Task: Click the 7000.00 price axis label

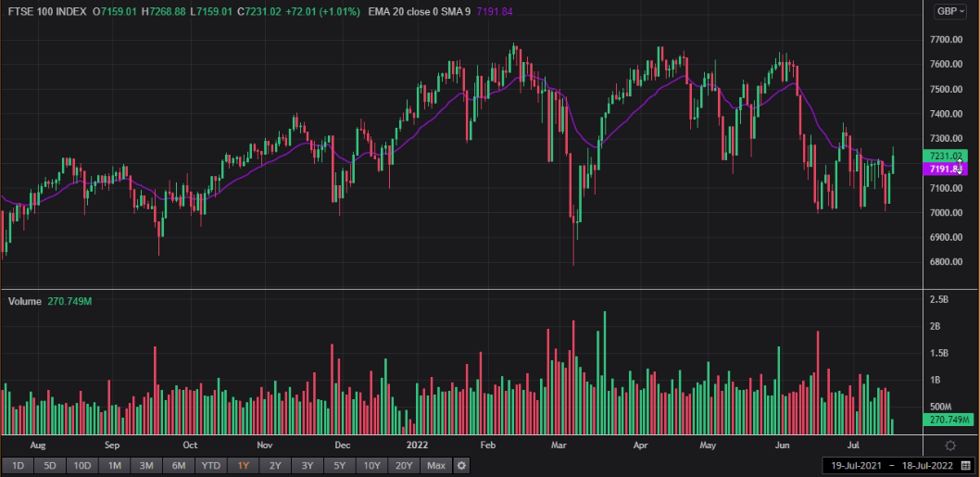Action: pyautogui.click(x=946, y=212)
